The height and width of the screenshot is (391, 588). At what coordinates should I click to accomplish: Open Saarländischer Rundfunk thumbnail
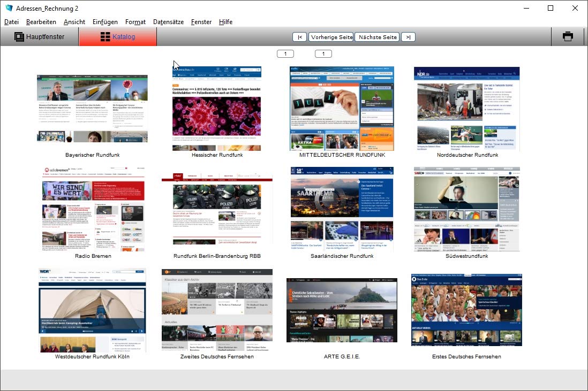[x=342, y=209]
